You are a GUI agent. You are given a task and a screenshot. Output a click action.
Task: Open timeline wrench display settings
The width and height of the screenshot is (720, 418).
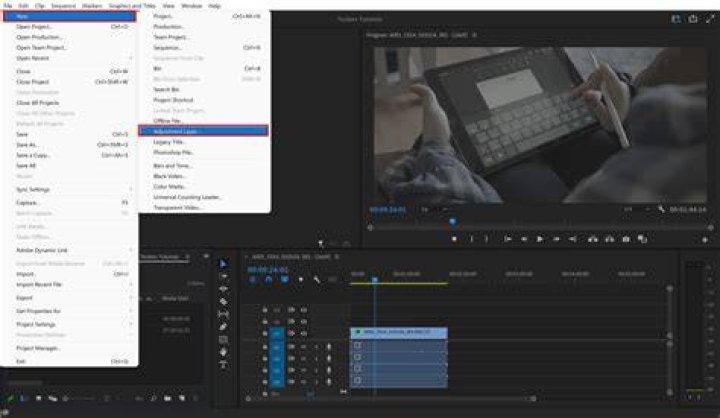coord(316,279)
